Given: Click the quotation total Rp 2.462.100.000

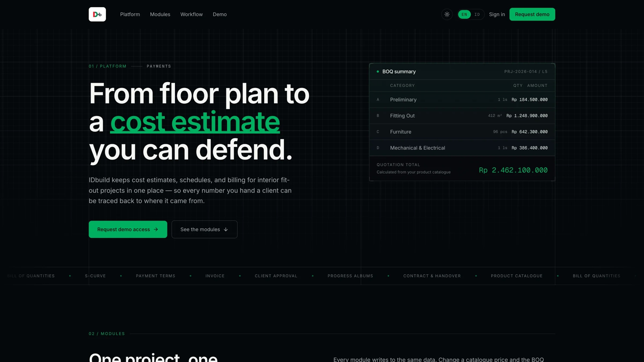Looking at the screenshot, I should (x=513, y=170).
